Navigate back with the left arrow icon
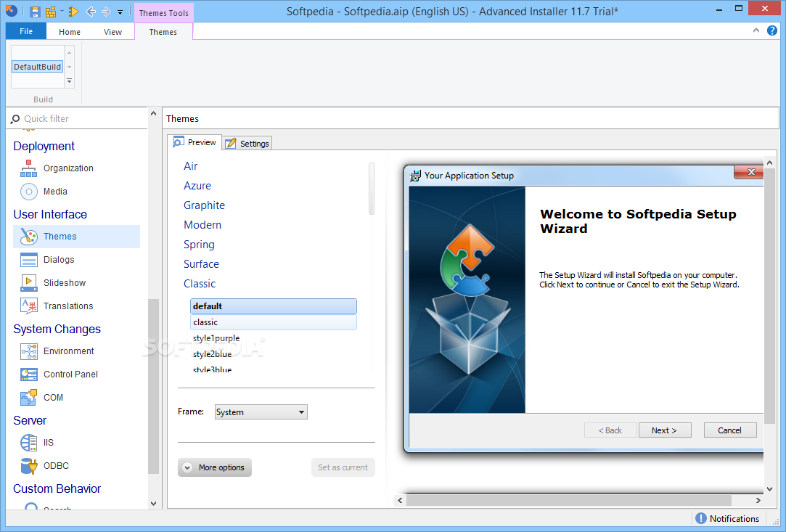 tap(91, 12)
